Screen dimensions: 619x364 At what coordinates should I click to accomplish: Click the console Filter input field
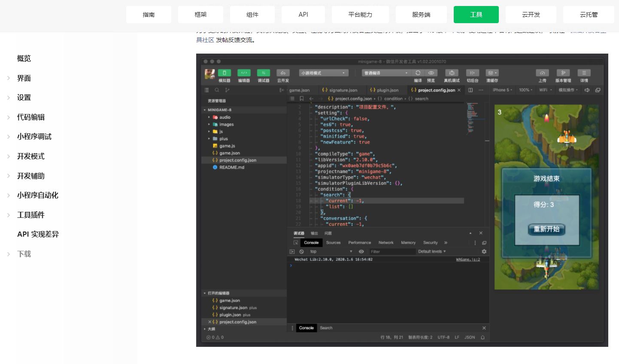(392, 252)
